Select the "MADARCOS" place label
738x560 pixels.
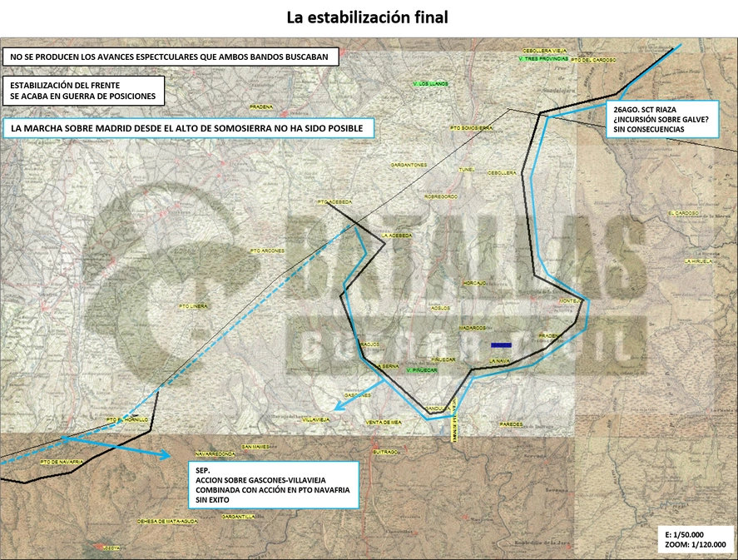pyautogui.click(x=472, y=328)
